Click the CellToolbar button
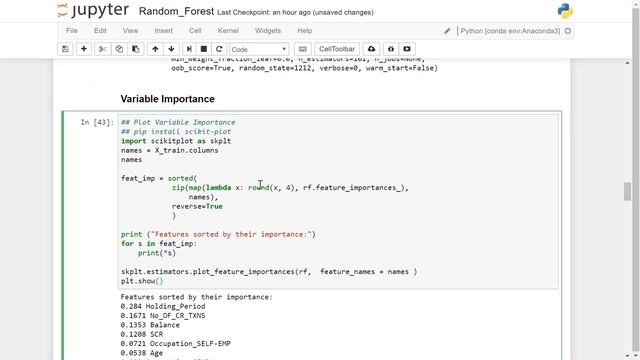The width and height of the screenshot is (640, 360). click(337, 49)
